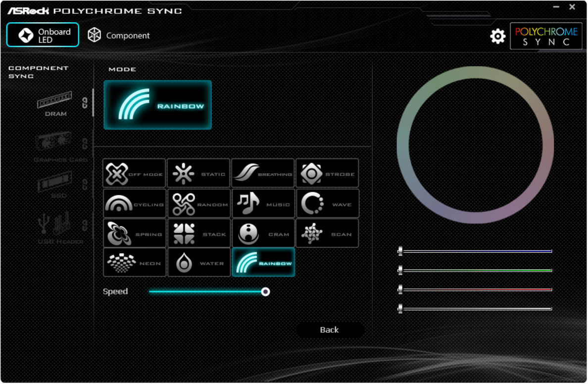The width and height of the screenshot is (588, 384).
Task: Select the Cycling lighting mode
Action: 134,204
